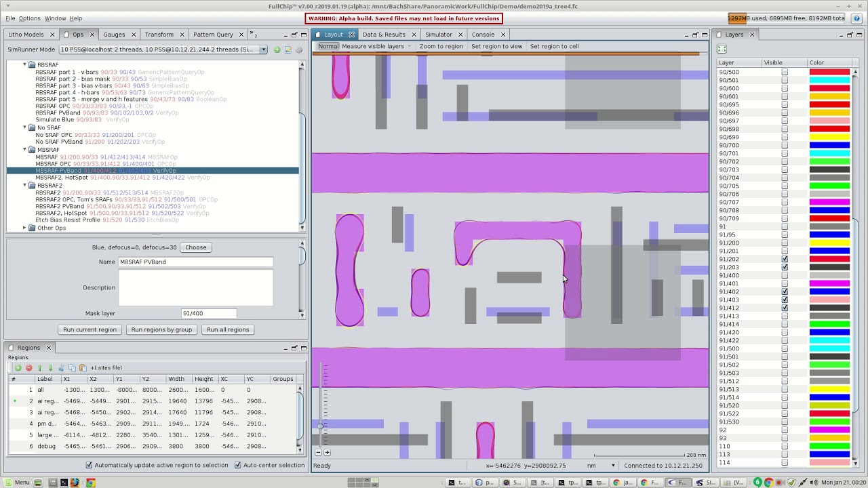868x488 pixels.
Task: Close the Gauges tab
Action: 134,35
